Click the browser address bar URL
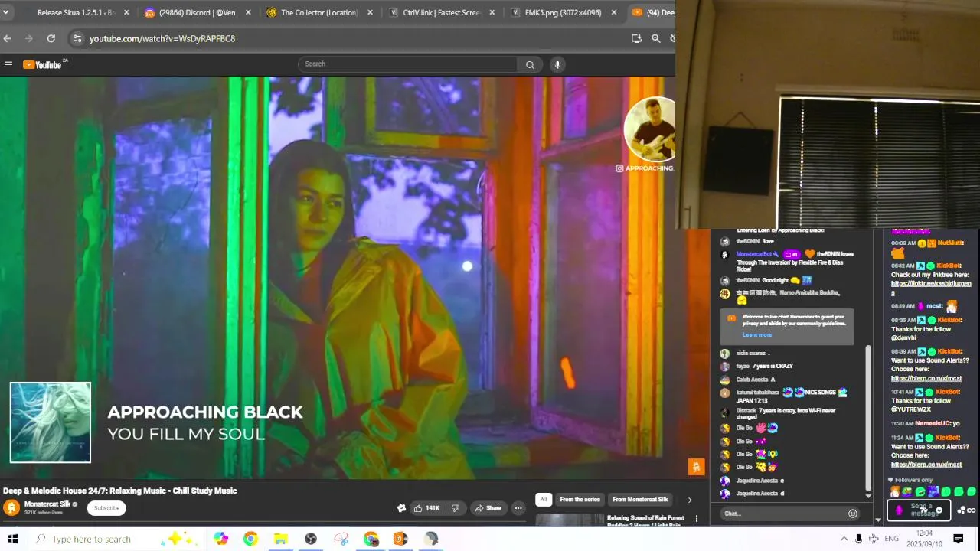The height and width of the screenshot is (551, 980). coord(162,38)
